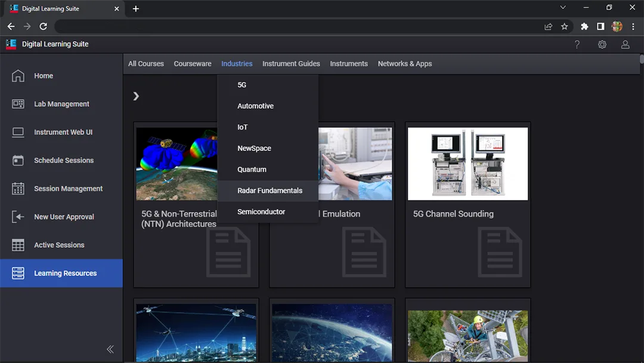
Task: Select the Courseware tab
Action: click(193, 64)
